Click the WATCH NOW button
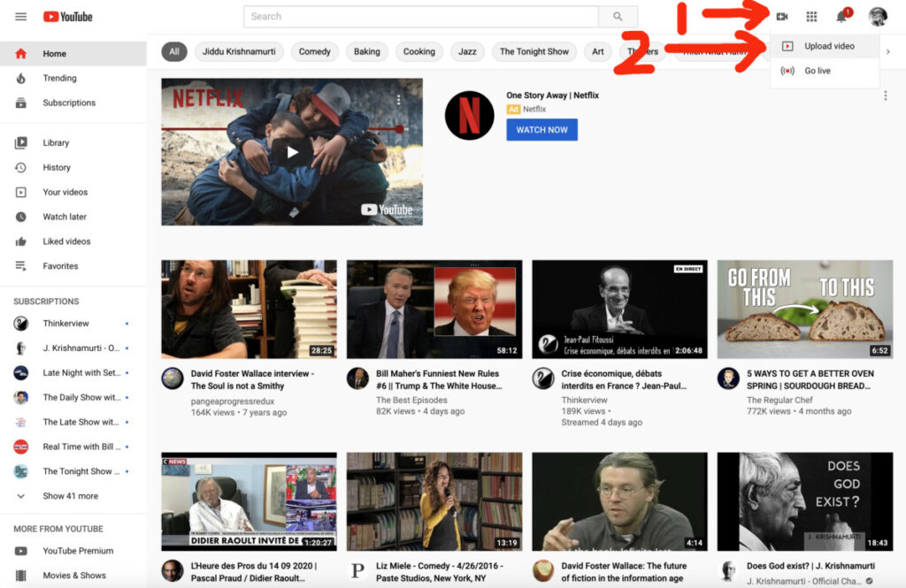Screen dimensions: 906x588 (542, 130)
